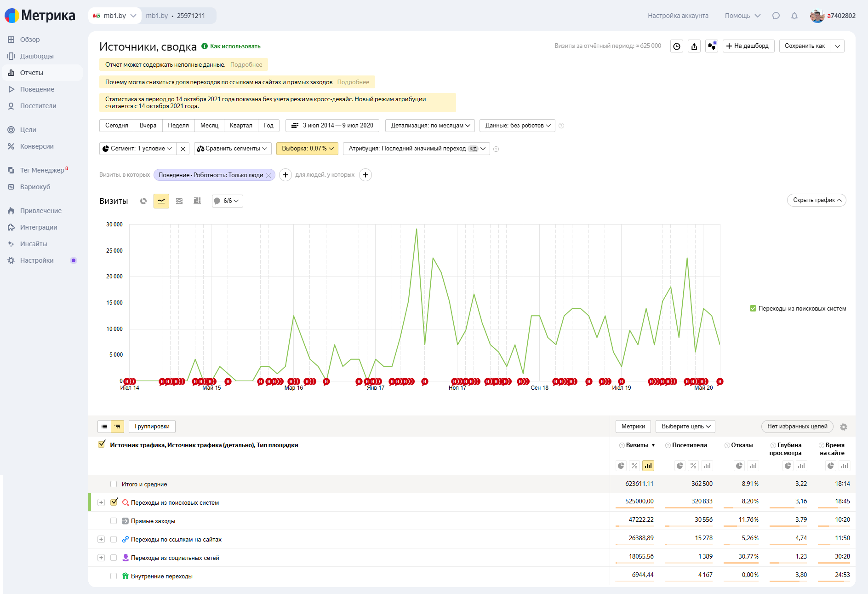Select the pie chart view icon

(143, 201)
